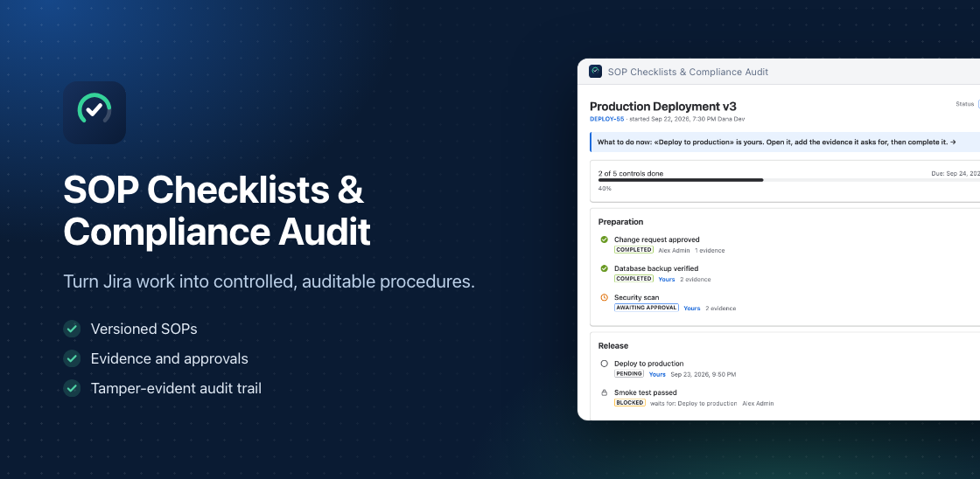Click the 40% progress label
Image resolution: width=980 pixels, height=479 pixels.
[x=605, y=189]
